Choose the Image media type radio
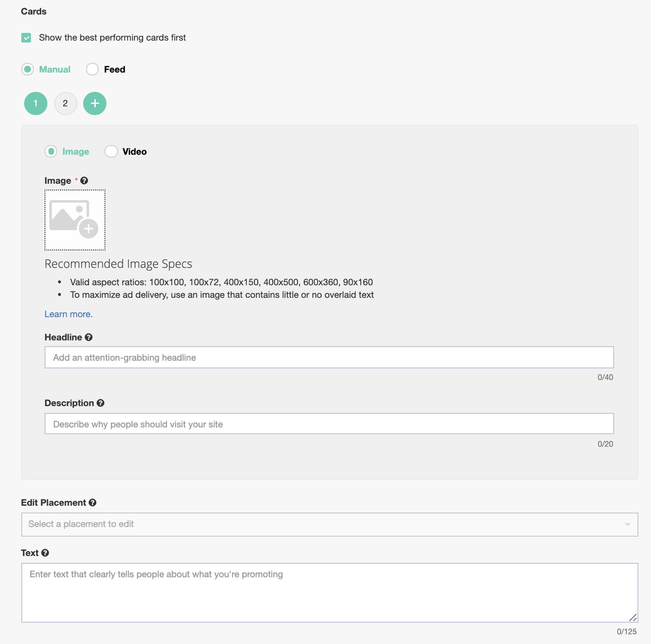This screenshot has height=644, width=651. pyautogui.click(x=51, y=151)
